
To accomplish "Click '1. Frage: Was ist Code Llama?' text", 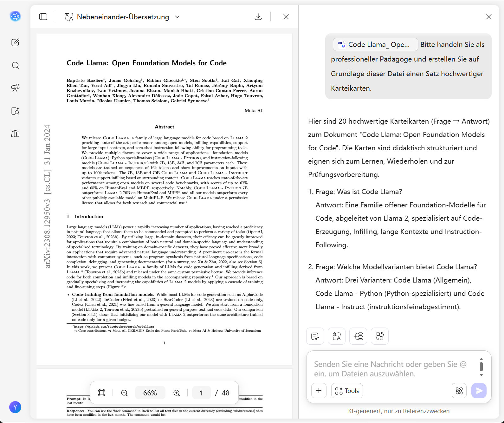I will pyautogui.click(x=355, y=192).
